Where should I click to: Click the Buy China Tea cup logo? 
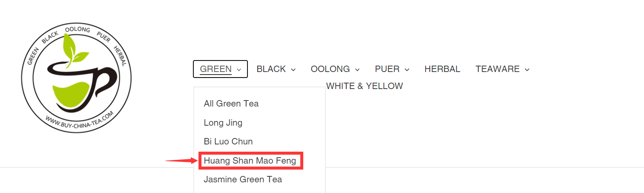[76, 78]
